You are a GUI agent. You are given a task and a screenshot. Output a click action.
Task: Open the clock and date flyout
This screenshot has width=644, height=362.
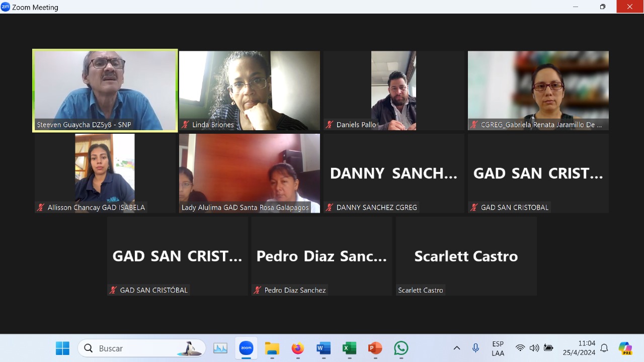point(579,348)
